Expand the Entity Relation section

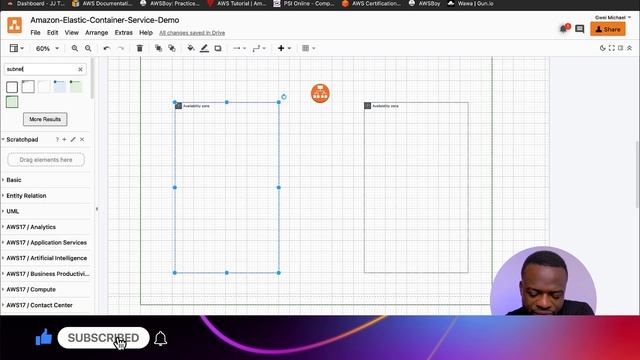point(26,196)
